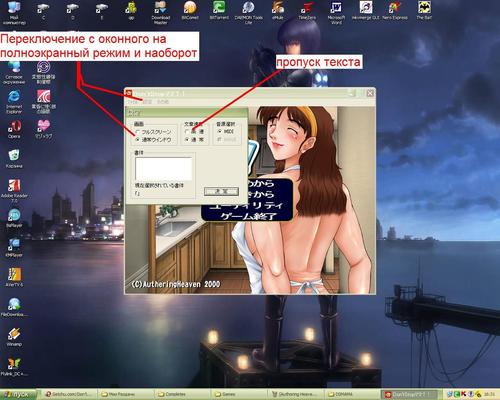The image size is (500, 400).
Task: Launch the Opera browser desktop icon
Action: pyautogui.click(x=14, y=129)
